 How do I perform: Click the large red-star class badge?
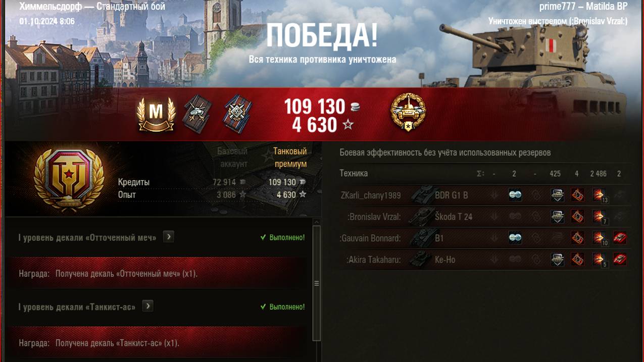(69, 179)
